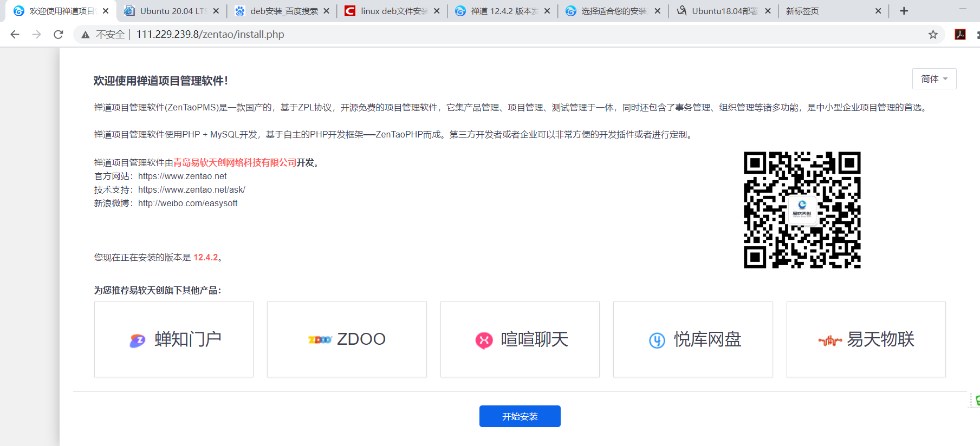Close the deb安装_百度搜索 tab

[x=326, y=11]
